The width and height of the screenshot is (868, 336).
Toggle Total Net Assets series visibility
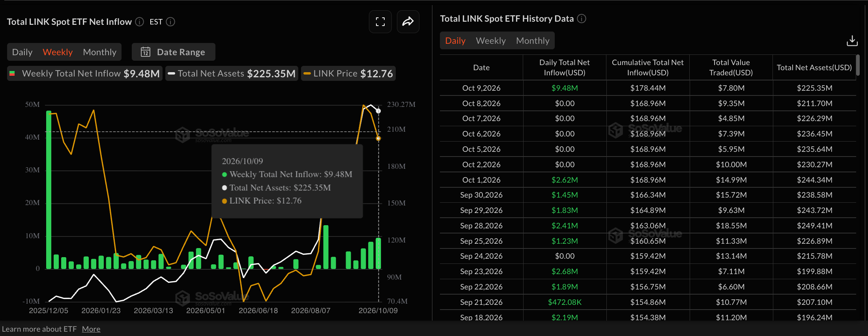[x=232, y=73]
